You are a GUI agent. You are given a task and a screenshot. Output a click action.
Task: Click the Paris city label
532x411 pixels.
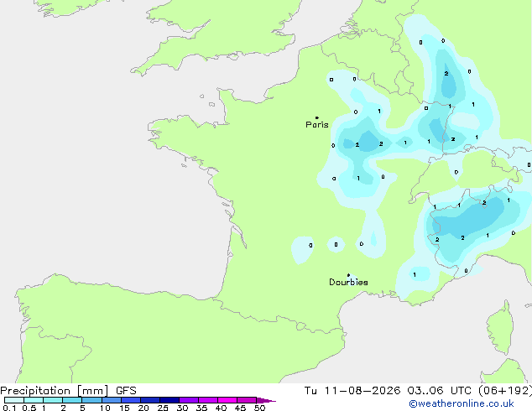(317, 125)
